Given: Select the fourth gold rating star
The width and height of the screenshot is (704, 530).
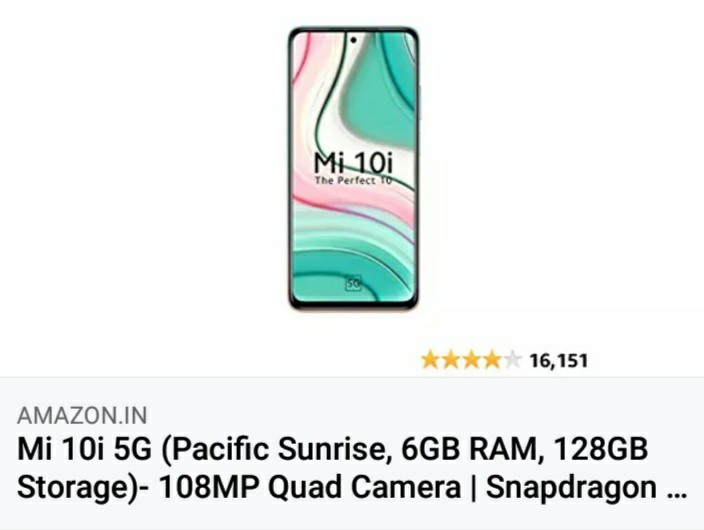Looking at the screenshot, I should [492, 360].
